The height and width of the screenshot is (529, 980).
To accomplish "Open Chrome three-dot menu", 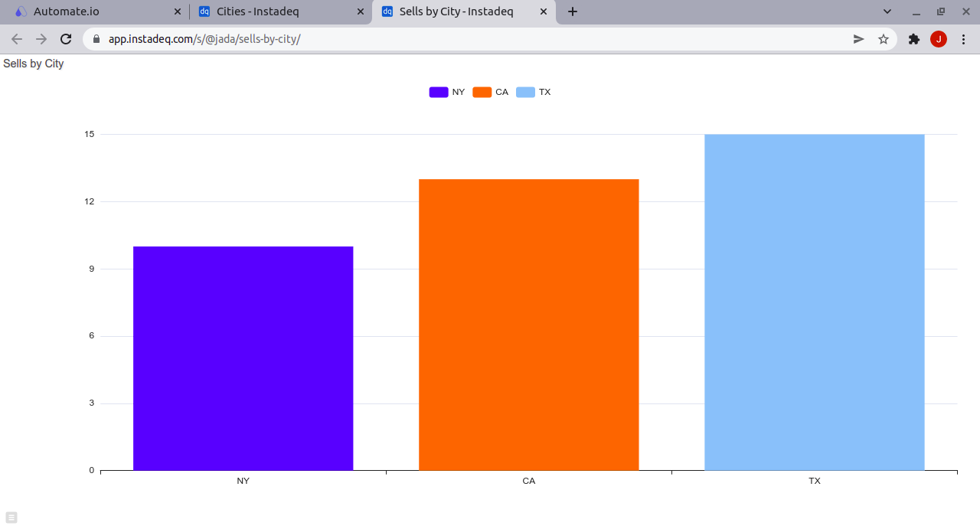I will pos(963,39).
